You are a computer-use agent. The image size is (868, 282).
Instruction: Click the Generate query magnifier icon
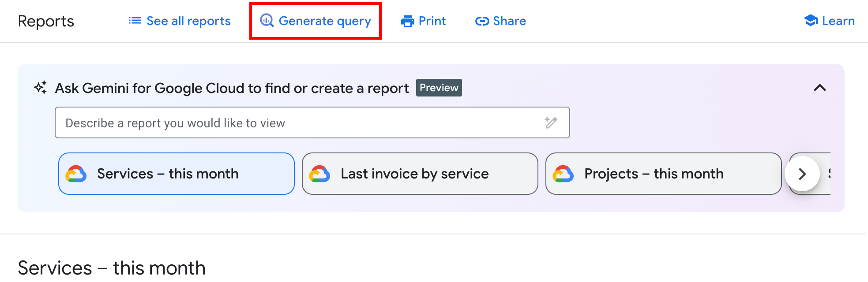tap(267, 20)
